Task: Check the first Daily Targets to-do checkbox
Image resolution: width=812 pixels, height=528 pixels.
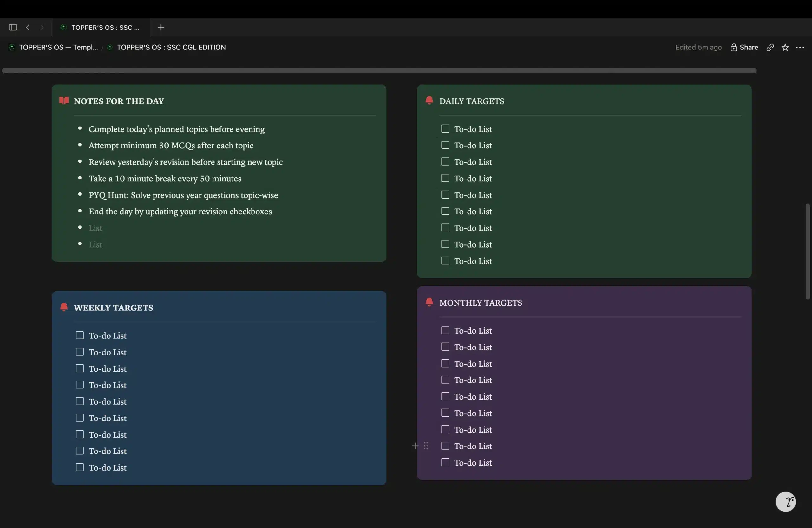Action: click(445, 128)
